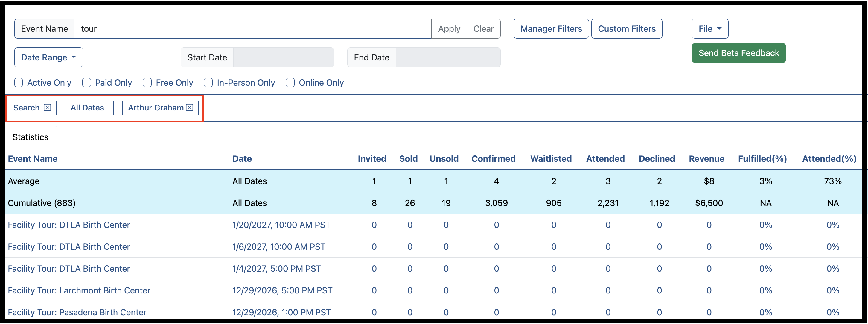Click Send Beta Feedback

[x=738, y=53]
